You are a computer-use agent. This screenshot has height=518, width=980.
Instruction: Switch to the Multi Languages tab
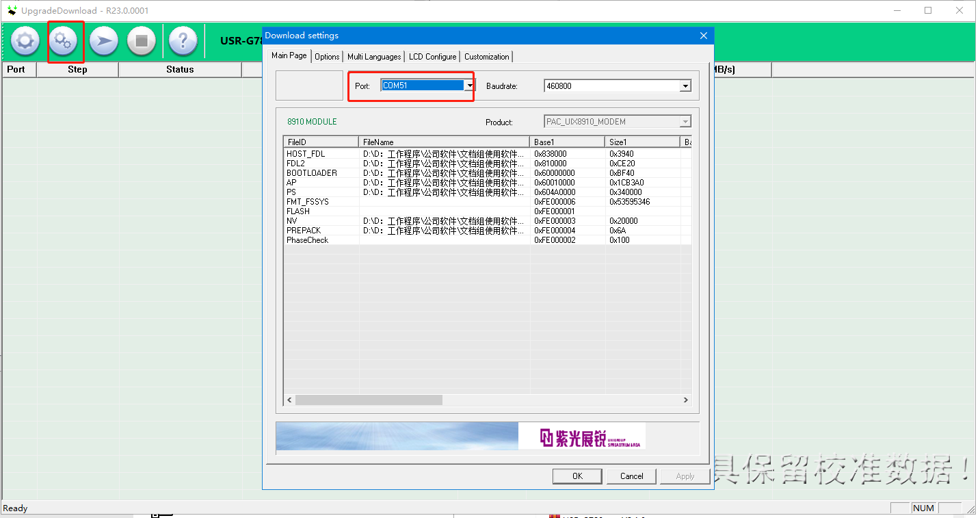(x=373, y=57)
